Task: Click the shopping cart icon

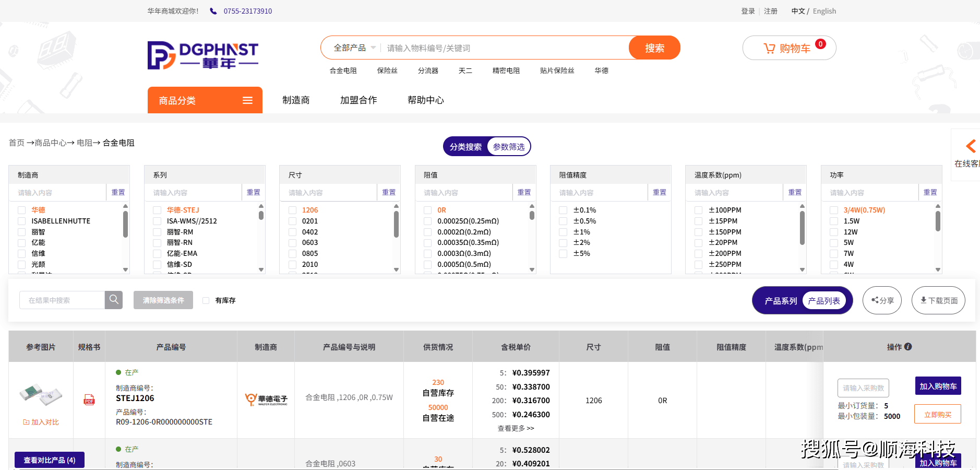Action: 769,49
